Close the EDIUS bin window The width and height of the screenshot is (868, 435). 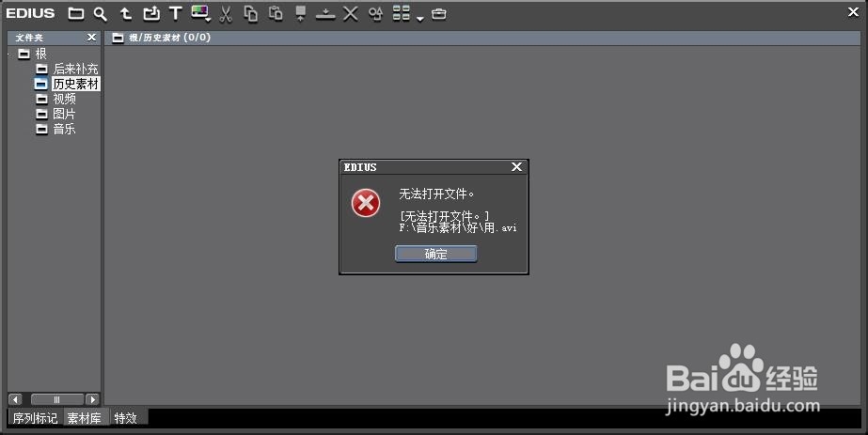point(854,11)
